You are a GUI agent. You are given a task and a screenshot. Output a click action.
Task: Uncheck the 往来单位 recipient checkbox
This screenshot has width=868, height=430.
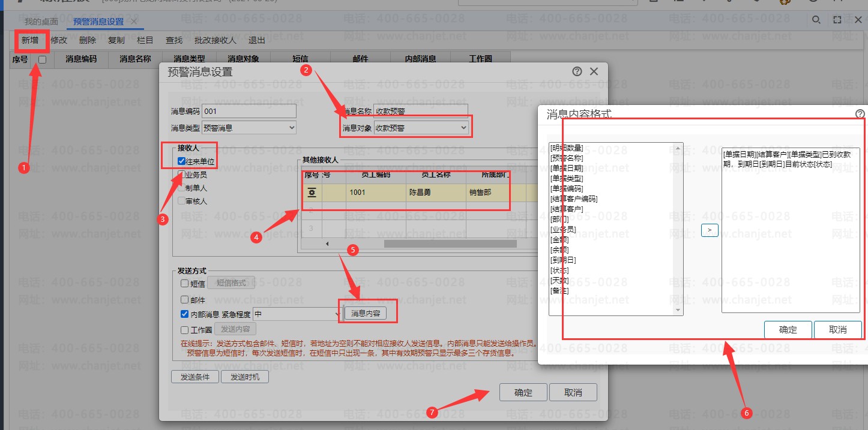[x=181, y=161]
